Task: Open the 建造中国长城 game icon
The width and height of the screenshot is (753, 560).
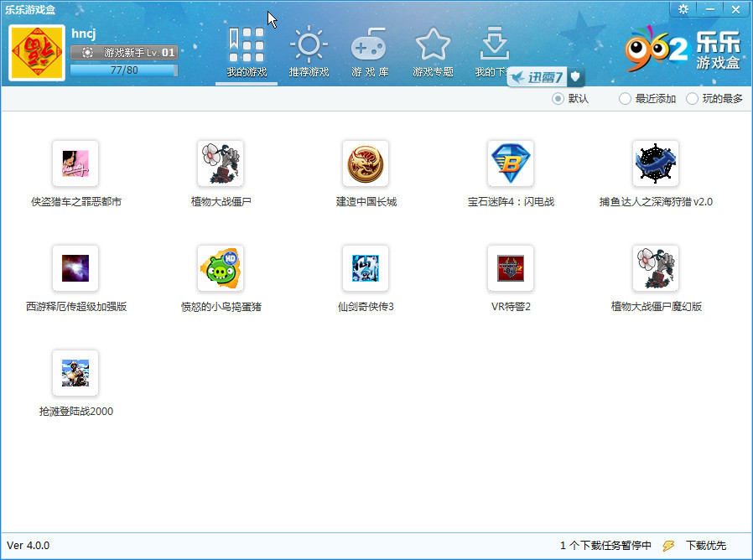Action: (366, 163)
